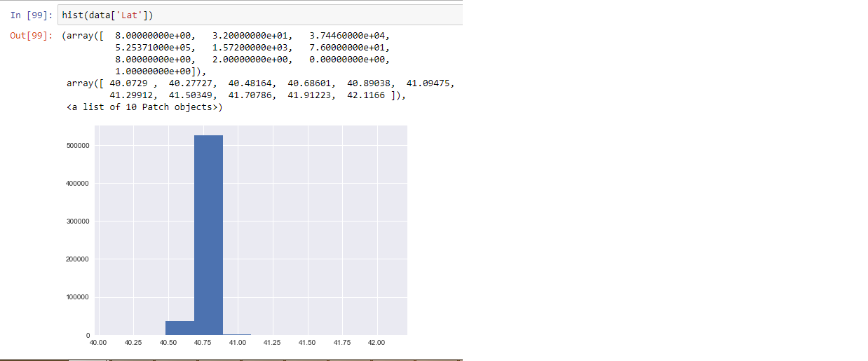Click the value 1.57200000e+03 in output

[x=252, y=48]
